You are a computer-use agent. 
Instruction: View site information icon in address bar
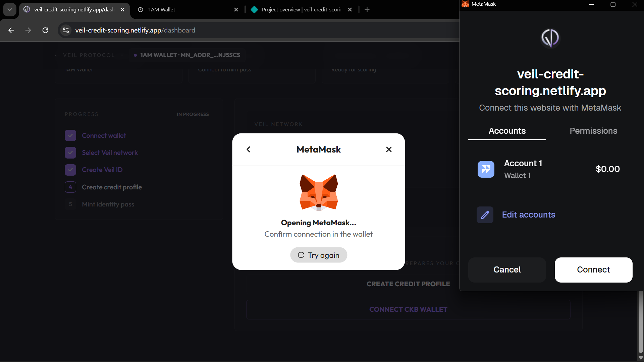66,31
